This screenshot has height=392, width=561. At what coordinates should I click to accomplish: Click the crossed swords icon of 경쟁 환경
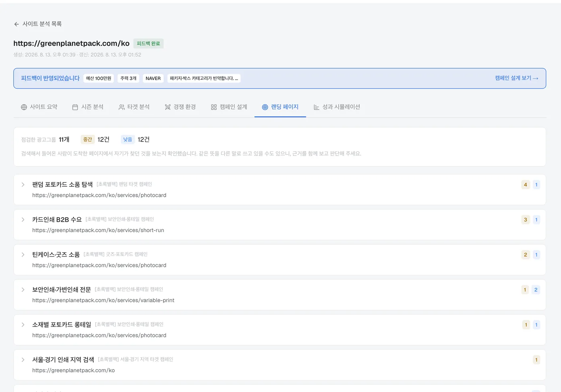(x=167, y=107)
